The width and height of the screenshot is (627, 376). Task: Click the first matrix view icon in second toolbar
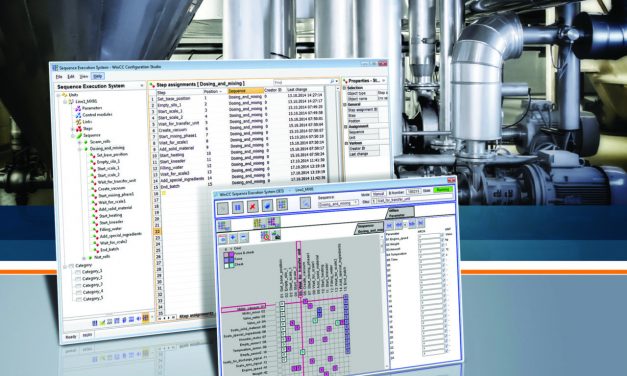pos(224,226)
